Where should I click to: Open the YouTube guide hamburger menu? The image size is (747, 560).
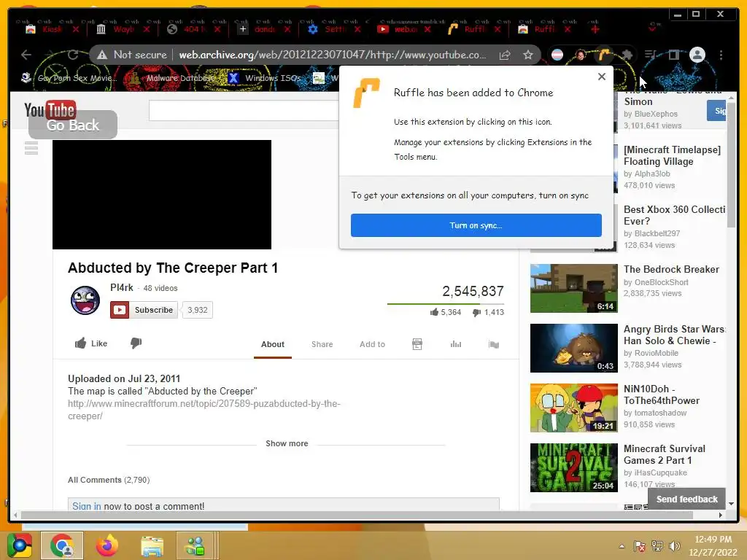point(31,148)
